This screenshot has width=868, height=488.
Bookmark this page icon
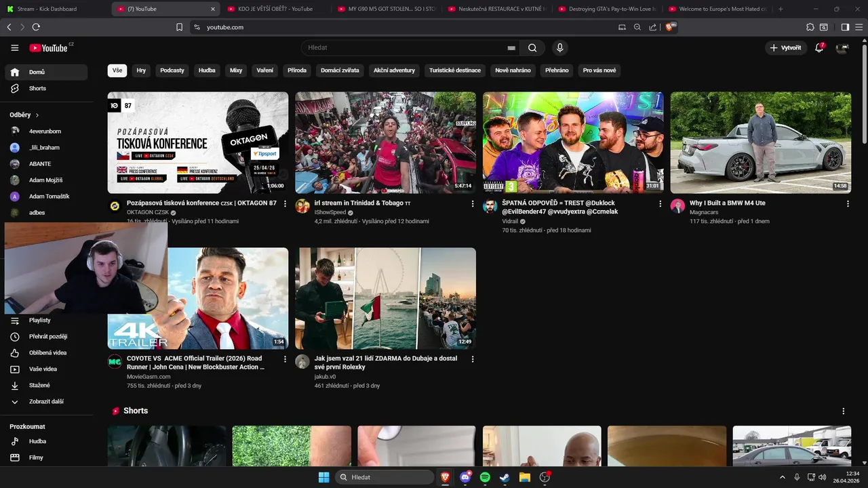(x=179, y=27)
